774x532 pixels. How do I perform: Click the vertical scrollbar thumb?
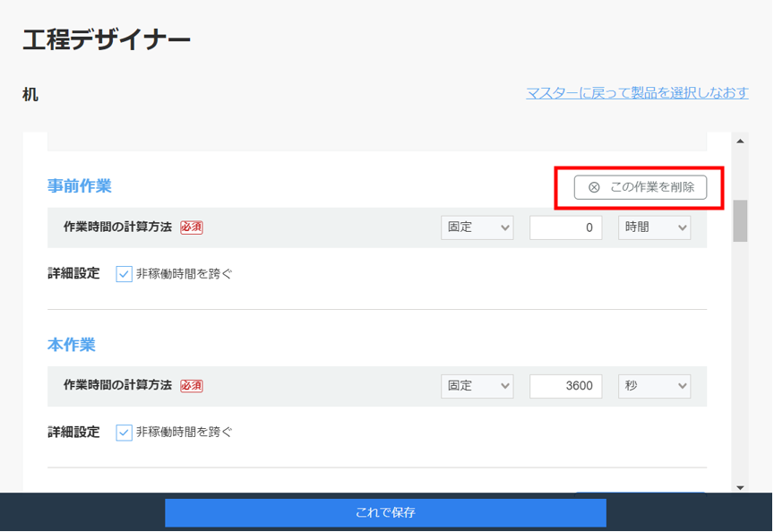pyautogui.click(x=740, y=220)
